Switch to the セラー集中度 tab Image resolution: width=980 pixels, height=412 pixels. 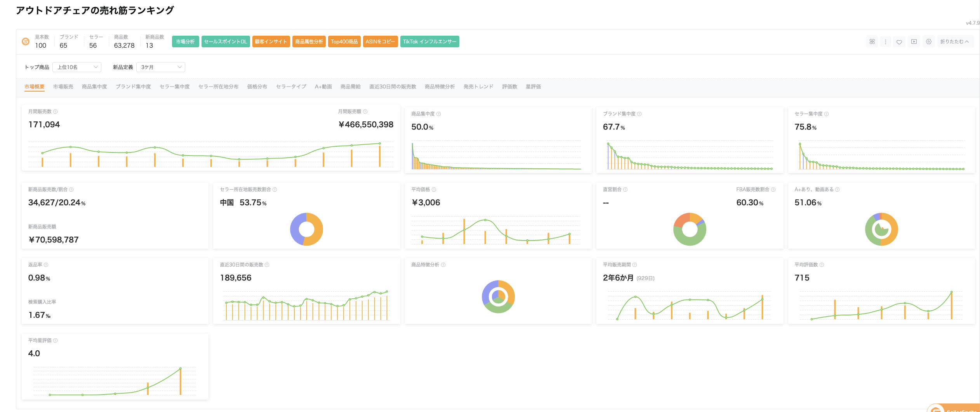tap(175, 87)
